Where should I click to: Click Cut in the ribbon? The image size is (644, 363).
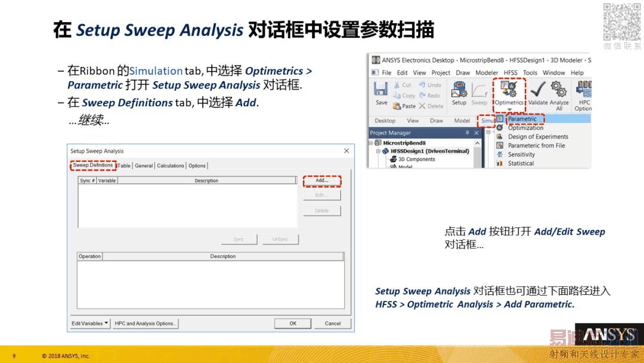pos(402,85)
